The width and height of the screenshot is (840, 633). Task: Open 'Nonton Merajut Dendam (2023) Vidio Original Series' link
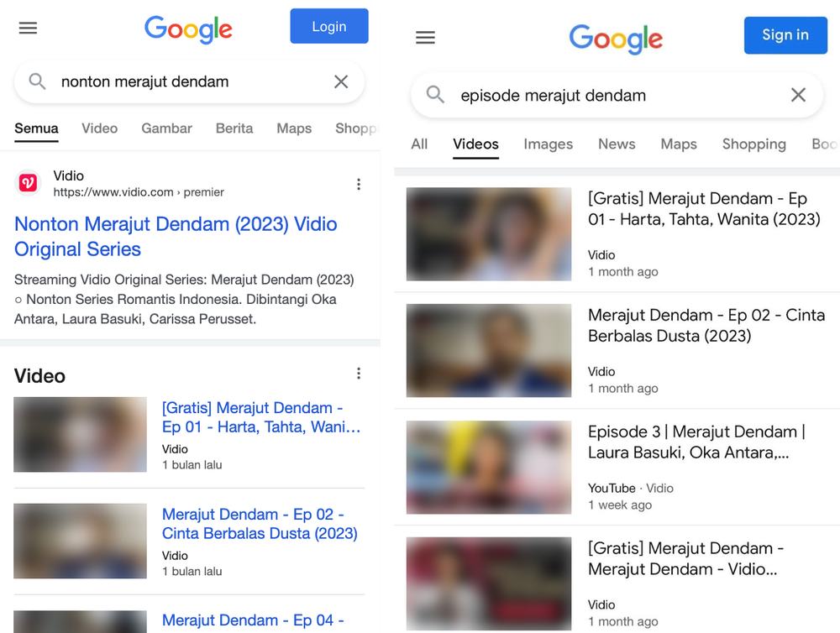pos(176,236)
